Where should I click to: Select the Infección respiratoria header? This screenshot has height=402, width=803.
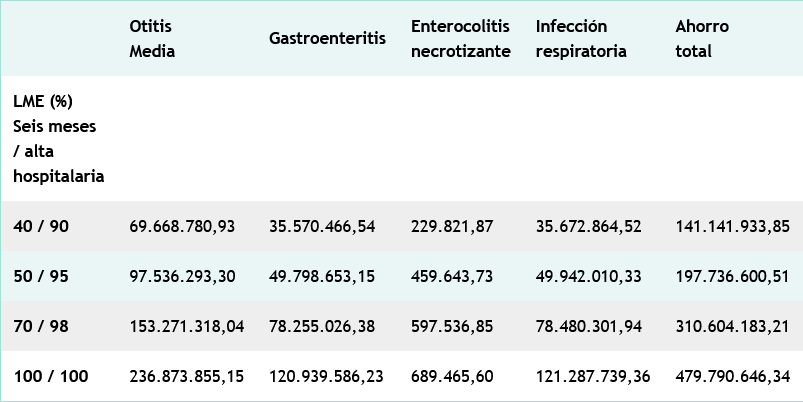click(x=581, y=38)
